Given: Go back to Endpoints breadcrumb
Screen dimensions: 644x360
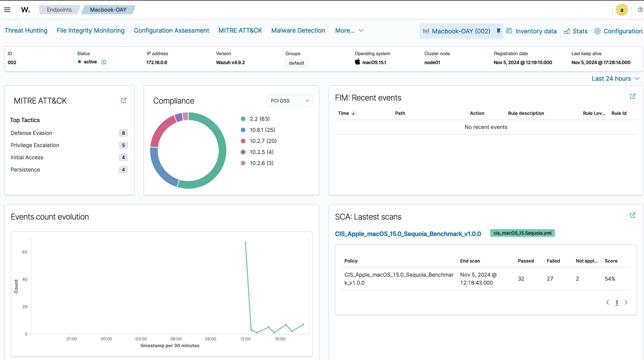Looking at the screenshot, I should tap(59, 10).
